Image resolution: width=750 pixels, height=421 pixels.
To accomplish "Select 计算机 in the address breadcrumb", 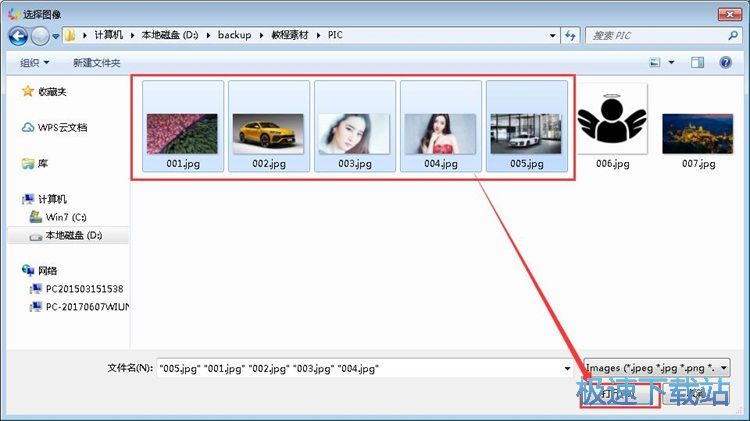I will 109,35.
